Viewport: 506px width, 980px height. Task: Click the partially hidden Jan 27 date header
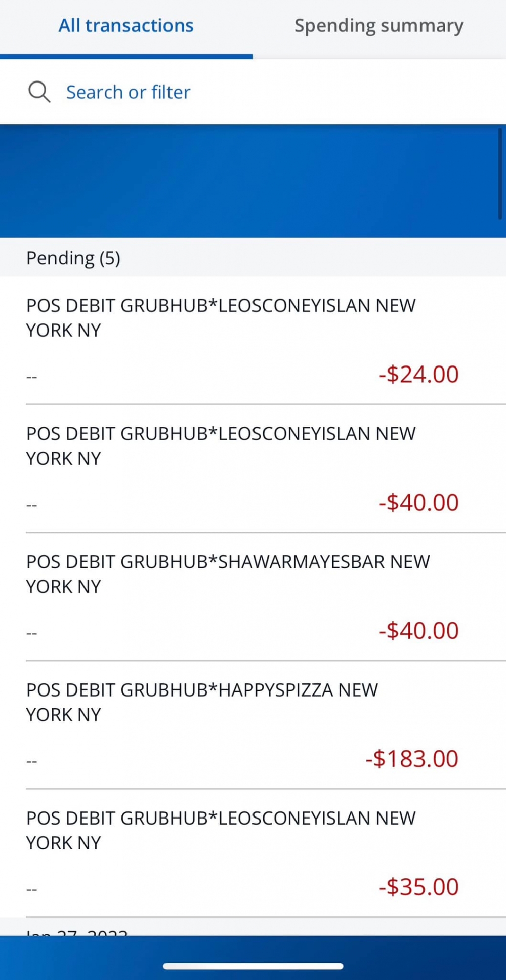tap(77, 931)
